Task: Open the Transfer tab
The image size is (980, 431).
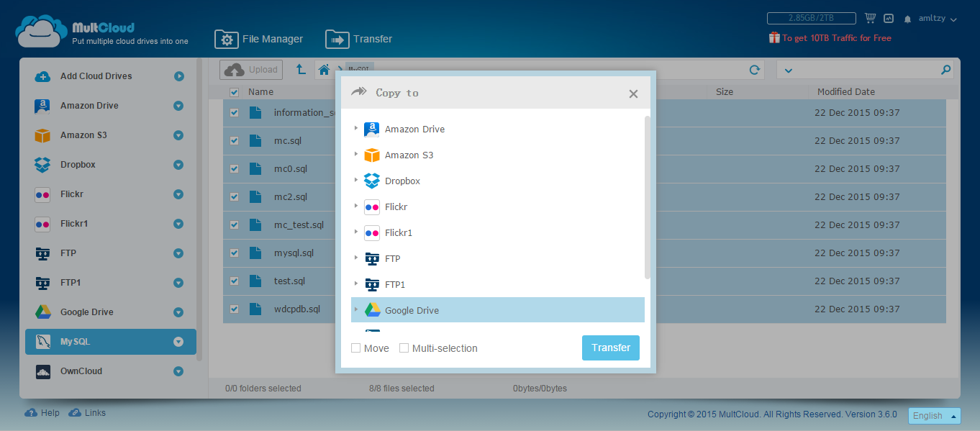Action: click(x=359, y=40)
